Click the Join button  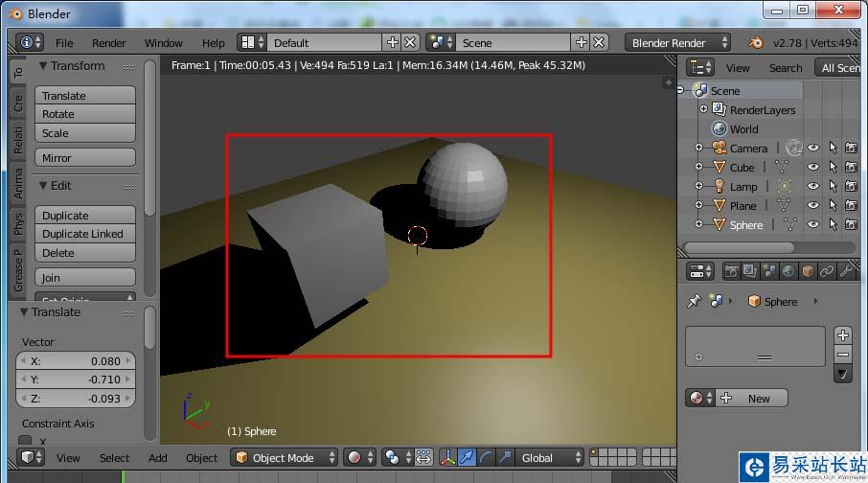85,278
